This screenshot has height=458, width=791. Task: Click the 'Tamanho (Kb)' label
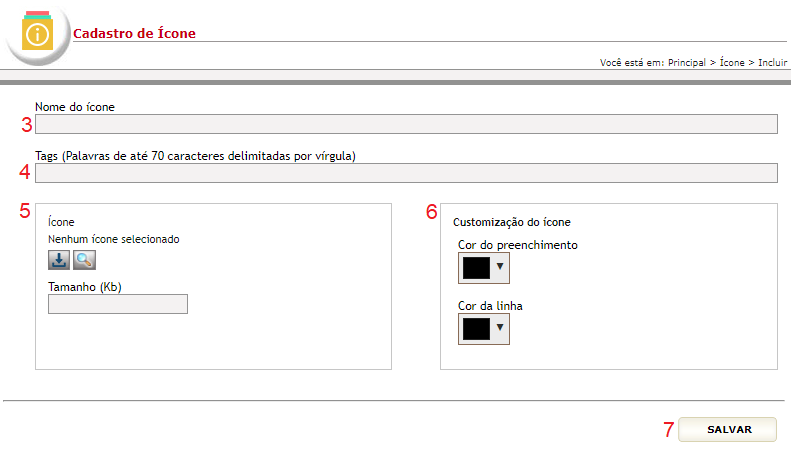[x=85, y=287]
